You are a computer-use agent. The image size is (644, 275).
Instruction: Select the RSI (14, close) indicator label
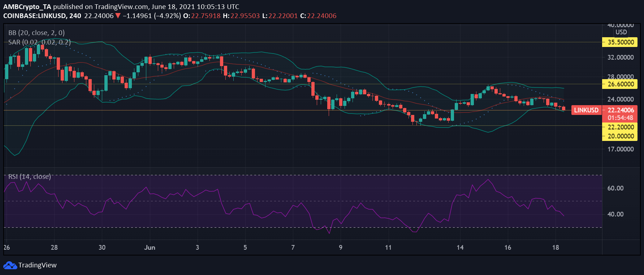30,177
